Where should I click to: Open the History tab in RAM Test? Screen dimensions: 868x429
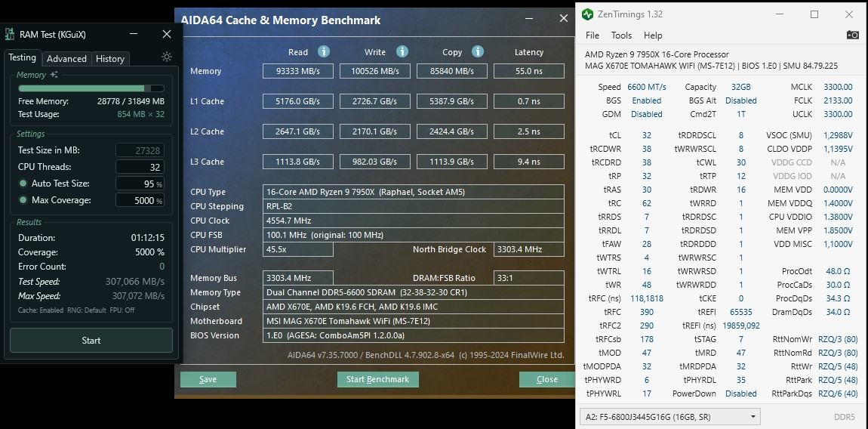pos(109,59)
